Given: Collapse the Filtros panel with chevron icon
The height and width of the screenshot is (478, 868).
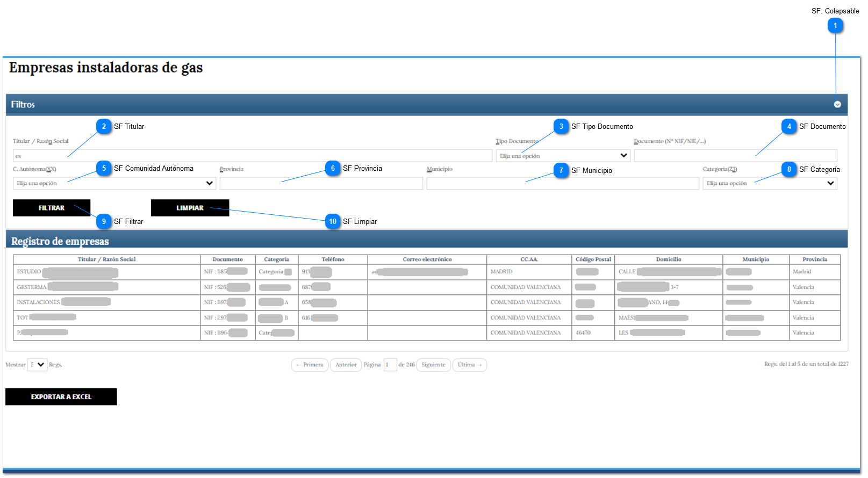Looking at the screenshot, I should point(837,105).
